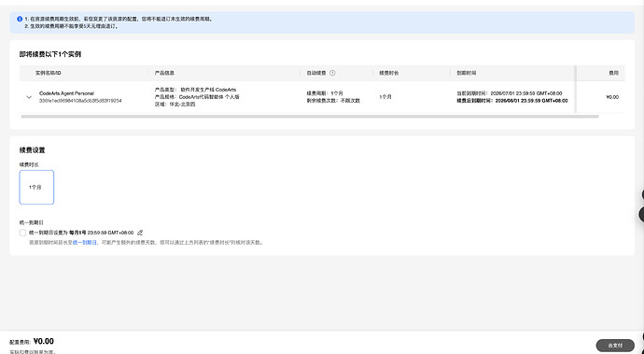Click the pencil icon to edit 统一到期日
The width and height of the screenshot is (644, 354).
pyautogui.click(x=140, y=233)
